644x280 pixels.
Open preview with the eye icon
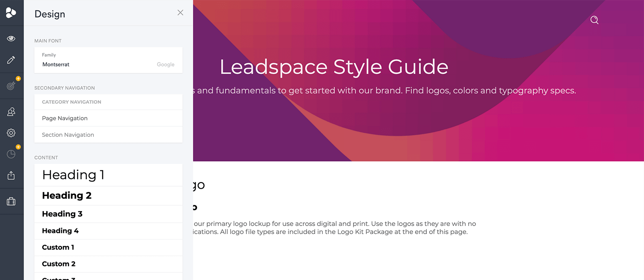[x=11, y=39]
